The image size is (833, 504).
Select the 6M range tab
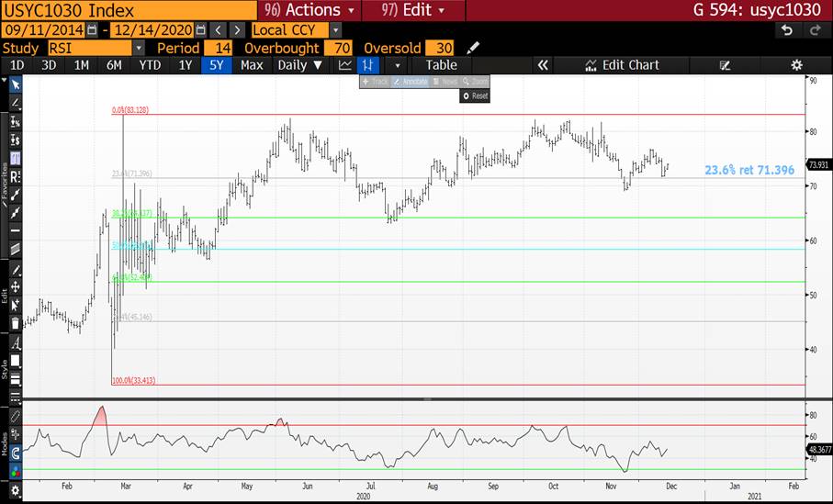coord(114,65)
